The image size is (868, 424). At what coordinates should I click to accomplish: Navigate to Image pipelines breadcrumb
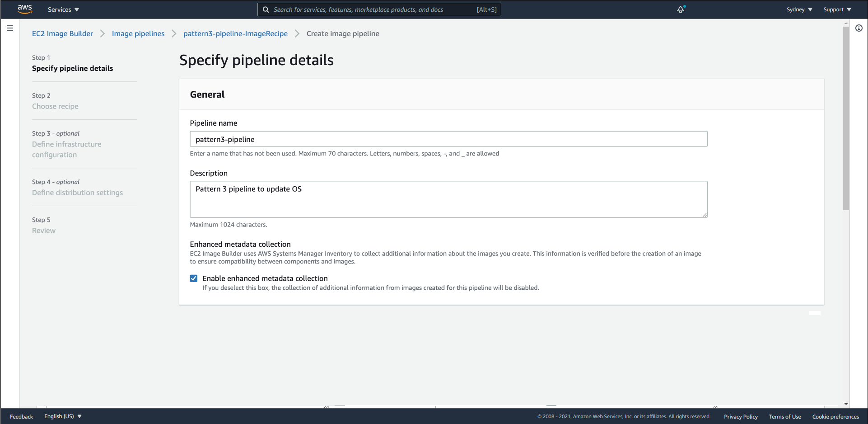click(138, 33)
